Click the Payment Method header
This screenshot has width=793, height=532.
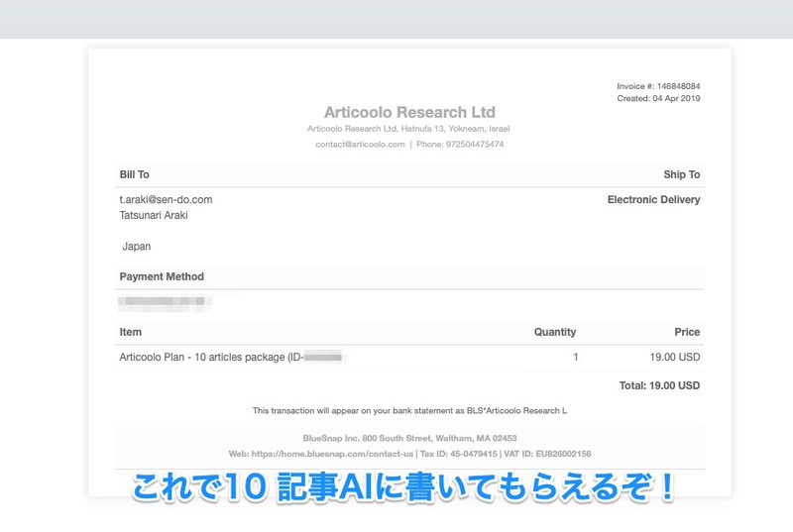click(162, 276)
